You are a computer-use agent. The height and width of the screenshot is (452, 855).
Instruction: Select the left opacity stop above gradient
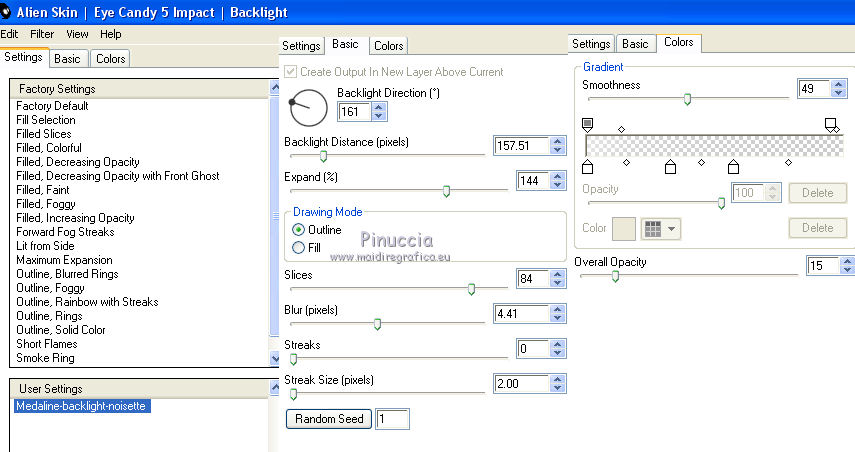(x=587, y=125)
